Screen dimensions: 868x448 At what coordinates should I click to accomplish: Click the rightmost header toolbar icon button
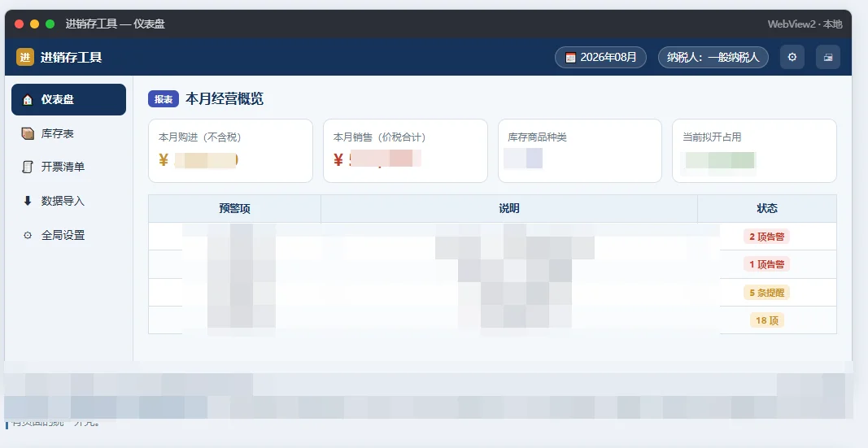[x=828, y=57]
